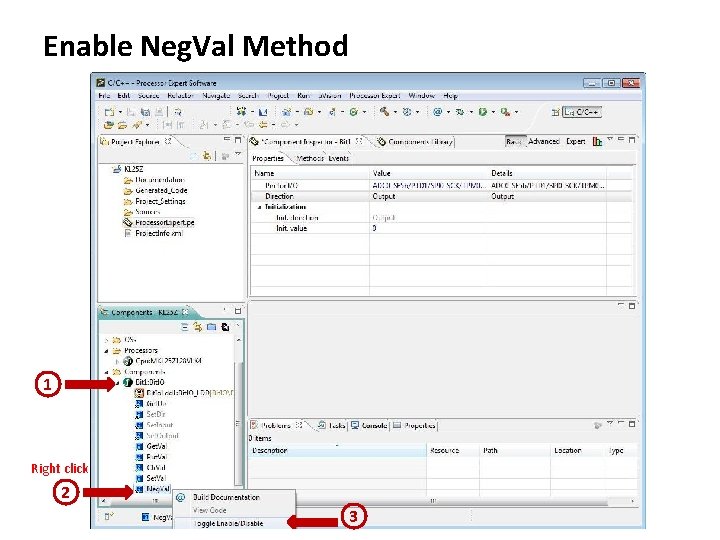
Task: Open the Generated_Code folder
Action: [161, 191]
